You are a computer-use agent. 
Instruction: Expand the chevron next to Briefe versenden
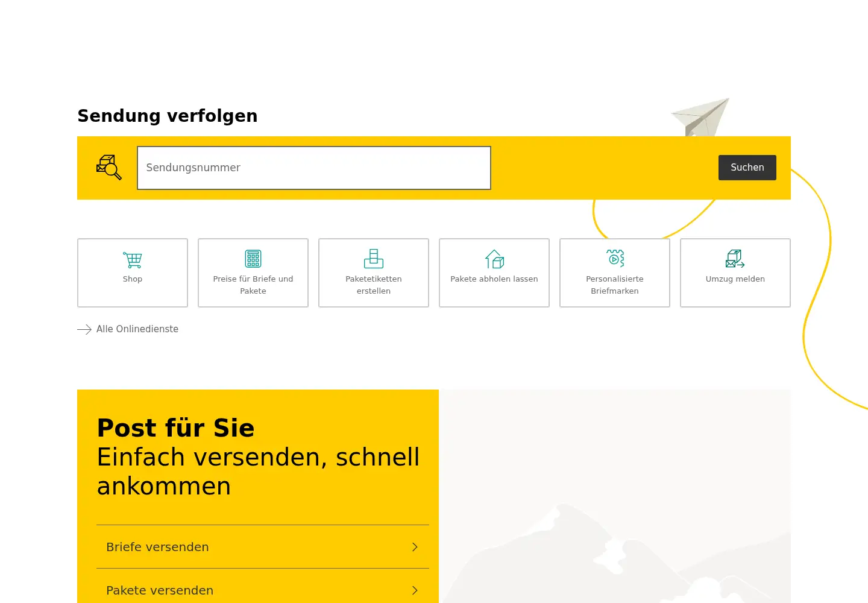pyautogui.click(x=415, y=547)
